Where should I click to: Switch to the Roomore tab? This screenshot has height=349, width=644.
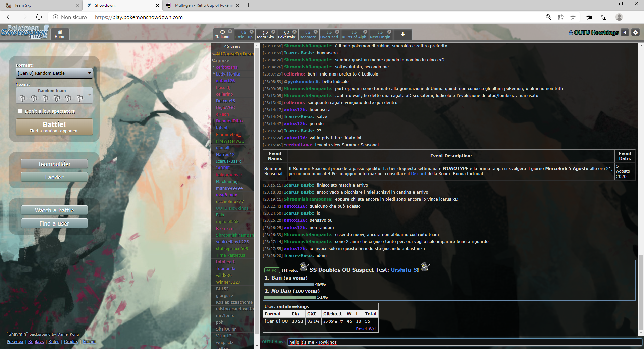coord(308,35)
